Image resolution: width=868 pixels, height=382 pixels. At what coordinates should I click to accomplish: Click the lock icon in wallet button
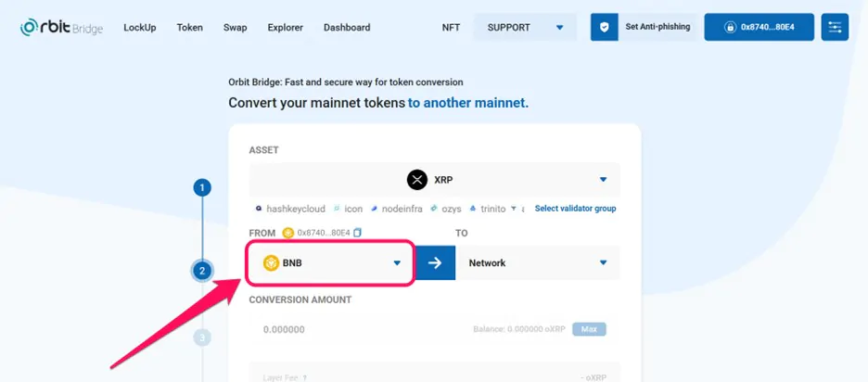pos(731,27)
